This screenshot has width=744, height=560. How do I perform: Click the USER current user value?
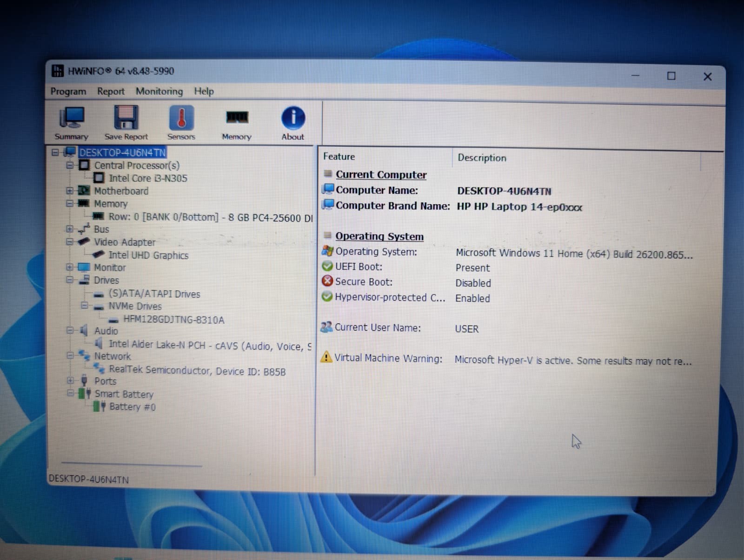[466, 329]
